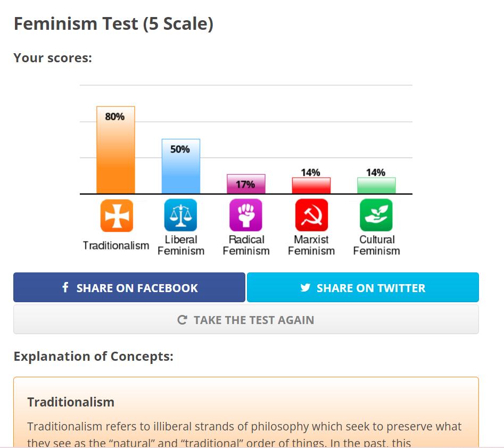
Task: Share results on Facebook
Action: [x=129, y=288]
